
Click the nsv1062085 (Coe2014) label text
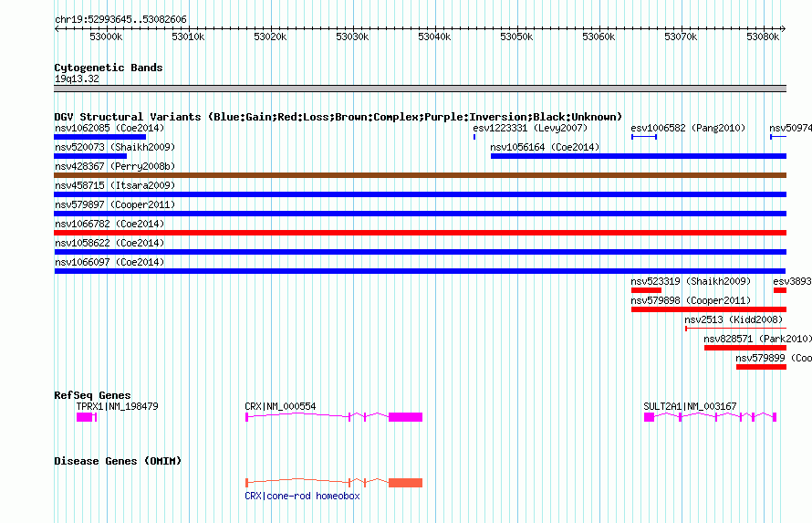tap(109, 128)
